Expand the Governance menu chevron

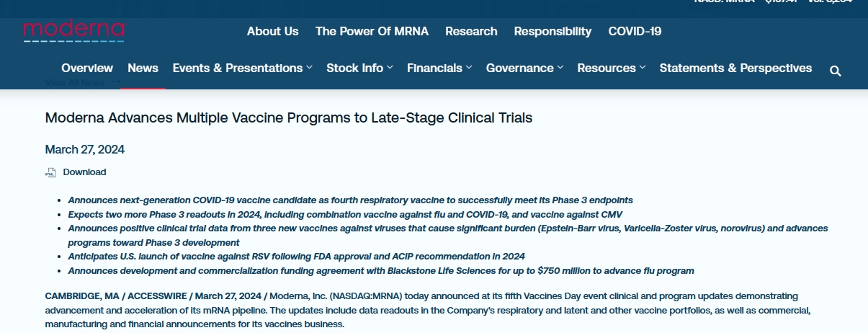point(560,68)
